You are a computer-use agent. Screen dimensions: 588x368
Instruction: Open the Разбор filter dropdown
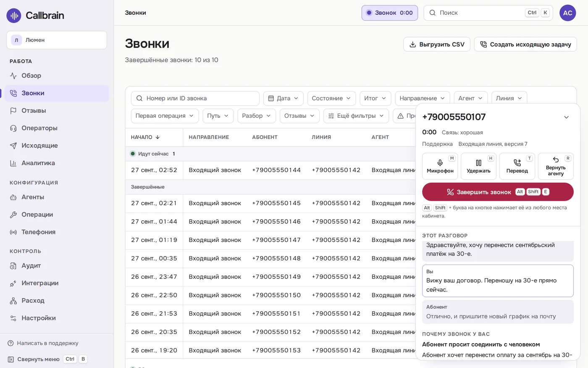[257, 116]
